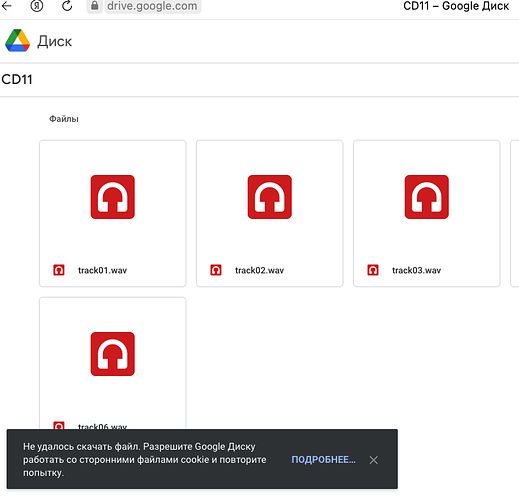Open the ПОДРОБНЕЕ link in notification
Image resolution: width=519 pixels, height=500 pixels.
[323, 460]
